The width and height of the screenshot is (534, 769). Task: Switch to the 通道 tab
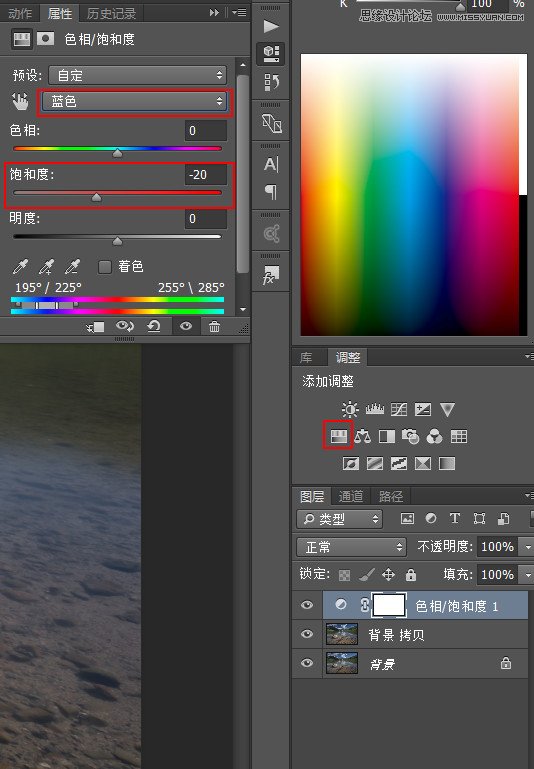351,496
